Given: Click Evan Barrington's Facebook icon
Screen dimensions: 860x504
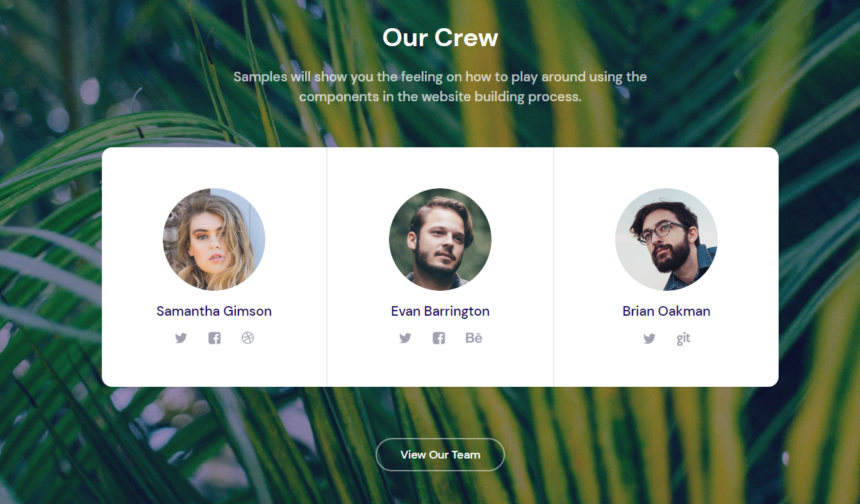Looking at the screenshot, I should pos(438,338).
